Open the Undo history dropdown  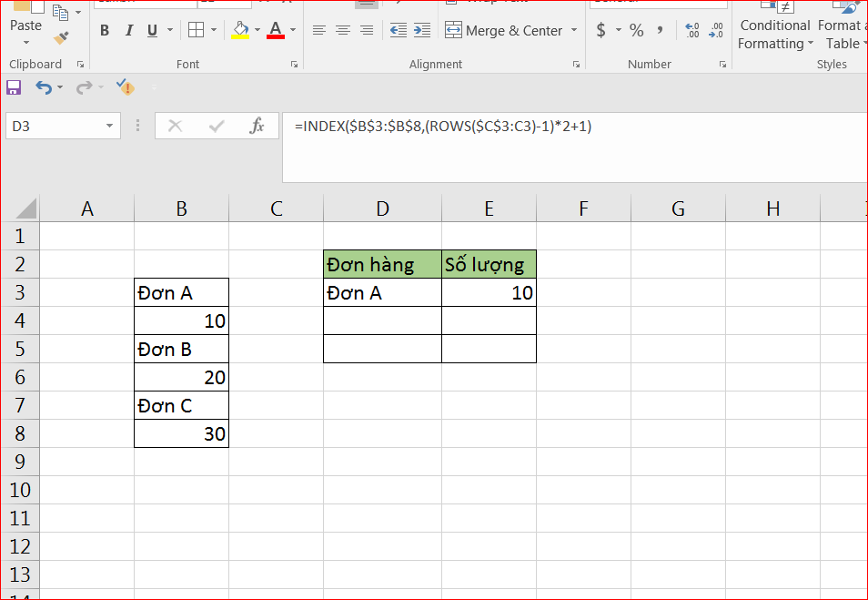tap(60, 87)
